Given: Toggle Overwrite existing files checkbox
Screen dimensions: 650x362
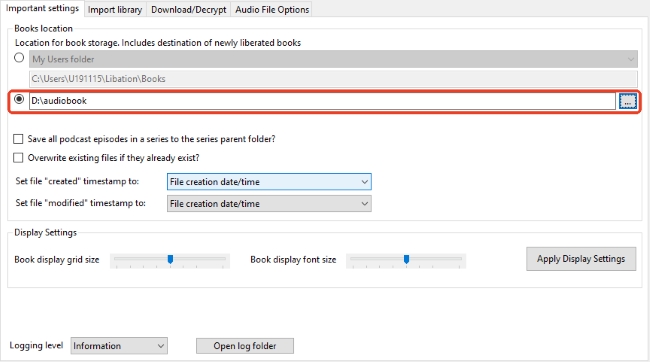Looking at the screenshot, I should coord(18,158).
